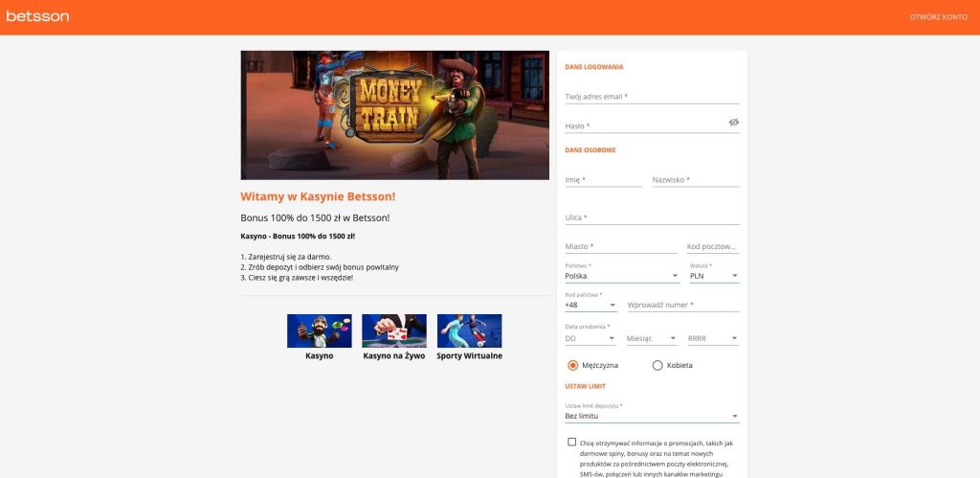
Task: Click the Sporty Wirtualne label
Action: tap(469, 356)
